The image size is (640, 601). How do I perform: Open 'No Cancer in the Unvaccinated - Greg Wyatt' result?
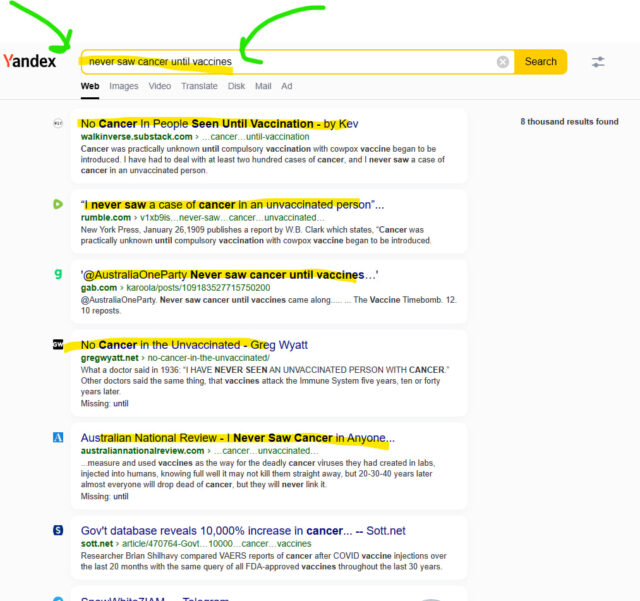[194, 345]
